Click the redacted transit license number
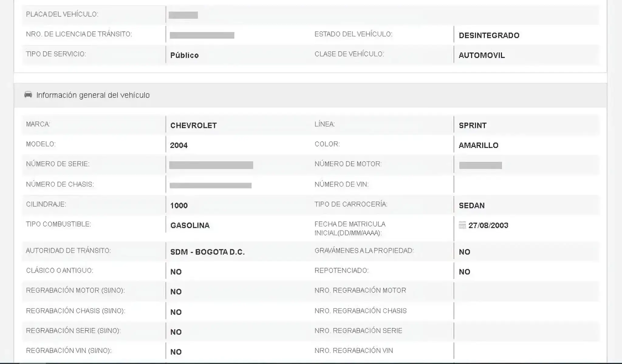 [202, 35]
